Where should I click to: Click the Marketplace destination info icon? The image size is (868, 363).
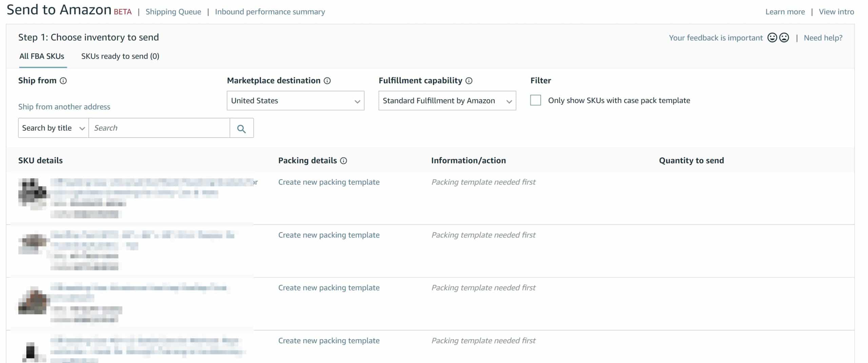[x=327, y=81]
